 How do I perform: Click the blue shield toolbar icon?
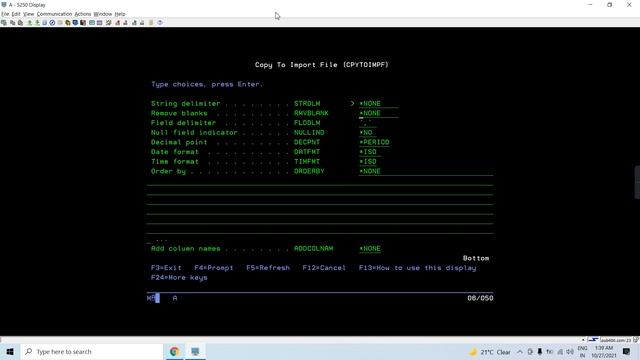click(x=75, y=23)
